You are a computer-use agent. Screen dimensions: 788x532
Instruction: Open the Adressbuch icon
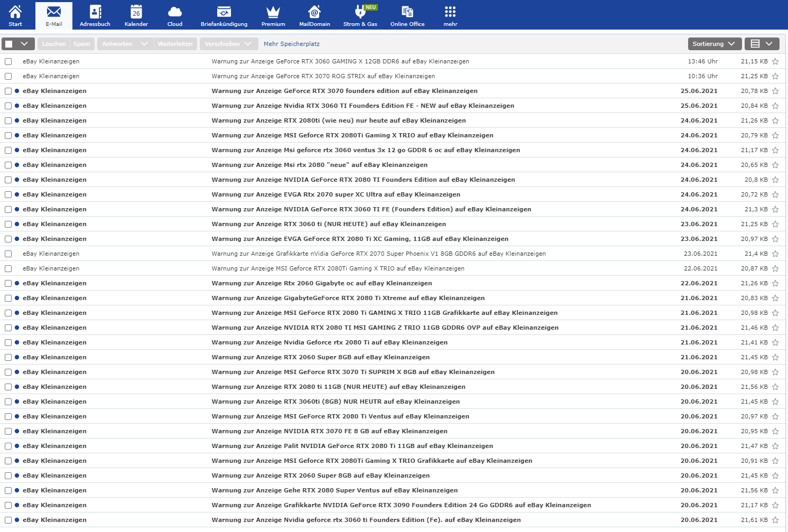coord(95,12)
